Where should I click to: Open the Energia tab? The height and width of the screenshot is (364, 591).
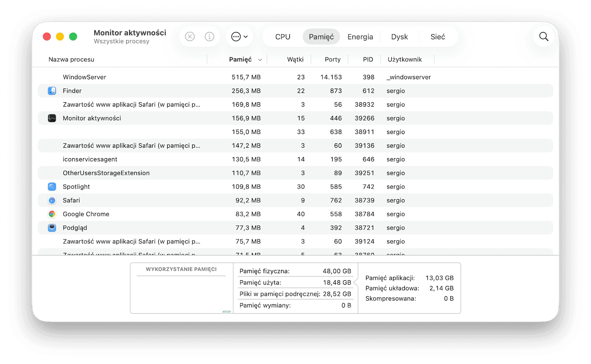[x=360, y=37]
